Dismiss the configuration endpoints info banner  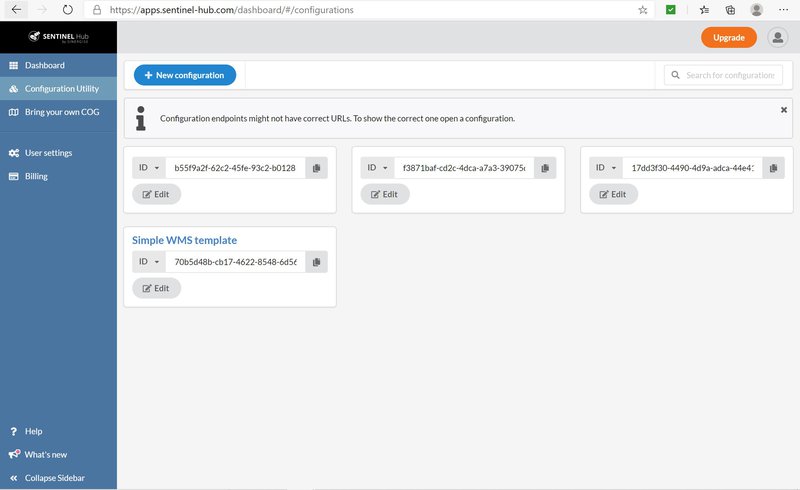(784, 110)
